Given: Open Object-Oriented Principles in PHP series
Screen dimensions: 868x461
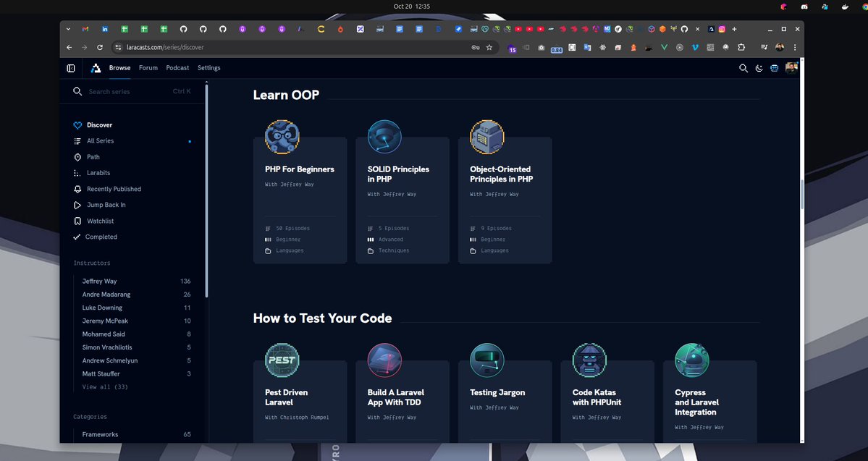Looking at the screenshot, I should pyautogui.click(x=505, y=200).
